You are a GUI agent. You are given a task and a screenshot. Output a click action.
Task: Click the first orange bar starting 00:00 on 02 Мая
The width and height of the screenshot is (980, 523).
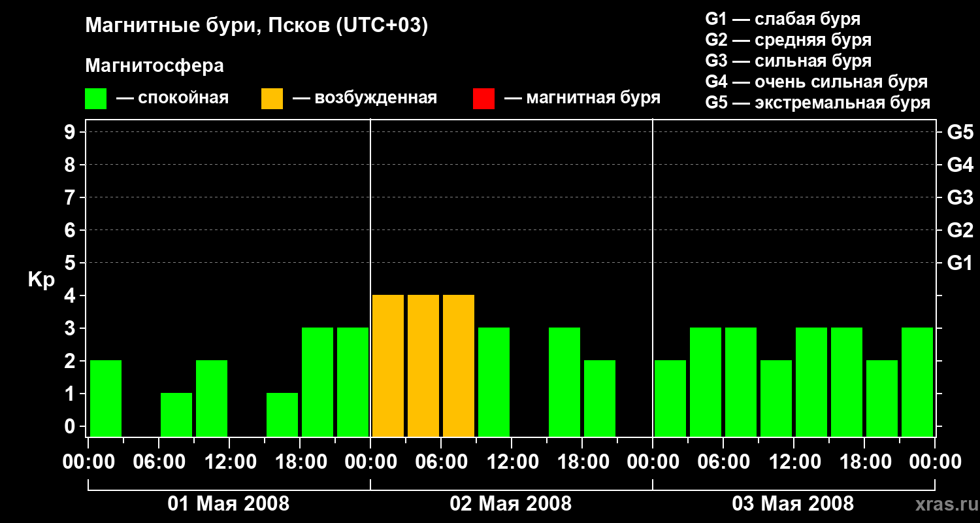[x=388, y=365]
